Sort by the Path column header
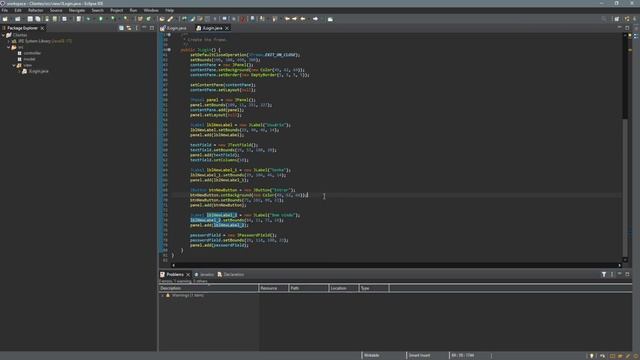This screenshot has width=640, height=360. click(x=309, y=288)
